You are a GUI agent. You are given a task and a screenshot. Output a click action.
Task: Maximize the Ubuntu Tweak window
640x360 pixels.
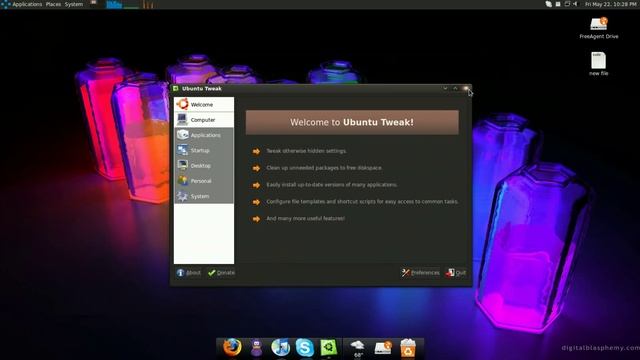coord(456,88)
